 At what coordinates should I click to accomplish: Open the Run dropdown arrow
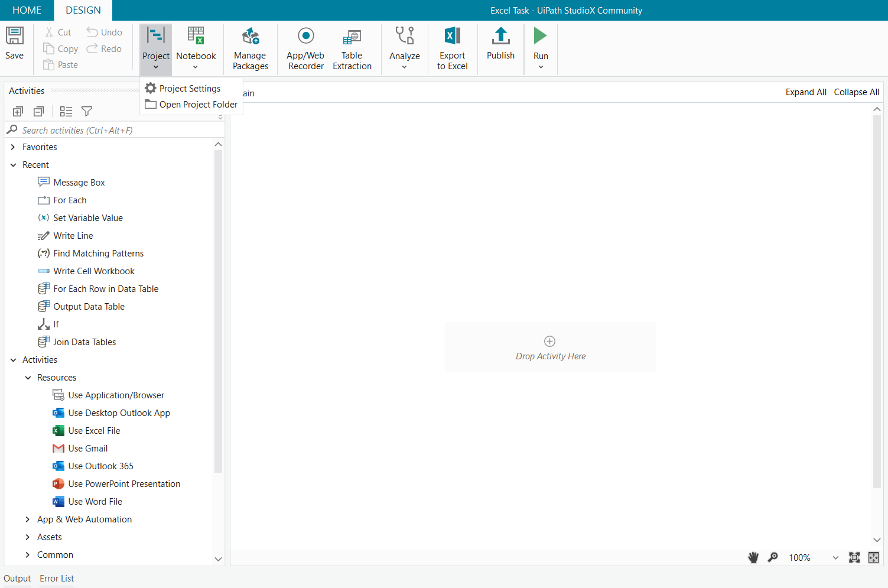tap(541, 67)
